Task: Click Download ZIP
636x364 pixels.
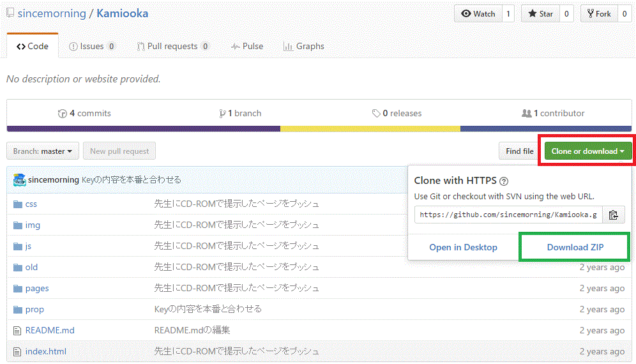Action: point(575,247)
